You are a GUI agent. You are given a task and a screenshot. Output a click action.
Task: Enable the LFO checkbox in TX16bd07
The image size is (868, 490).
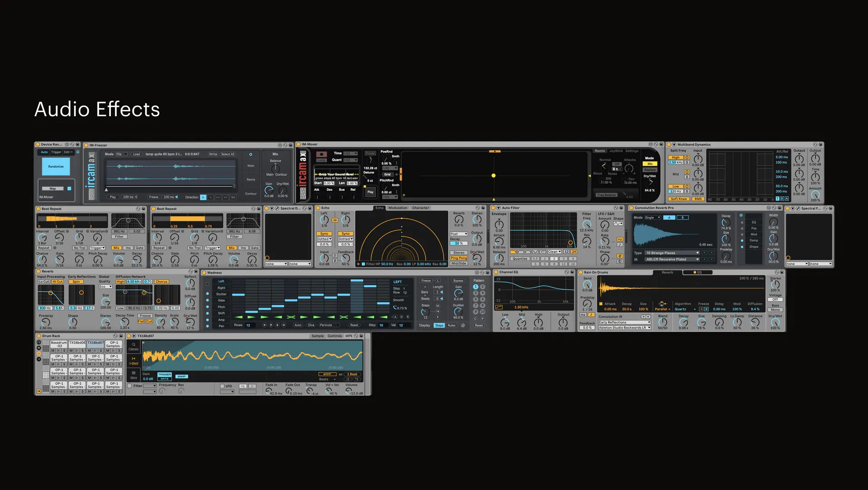222,386
